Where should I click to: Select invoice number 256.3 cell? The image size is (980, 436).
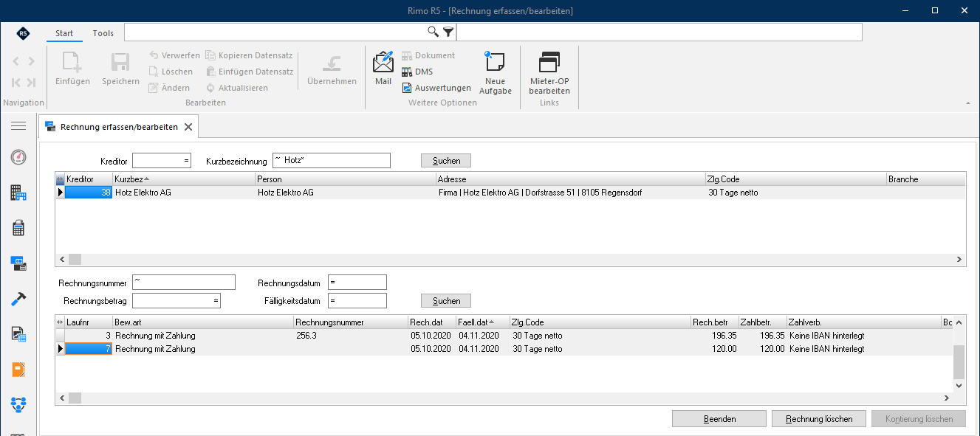350,336
